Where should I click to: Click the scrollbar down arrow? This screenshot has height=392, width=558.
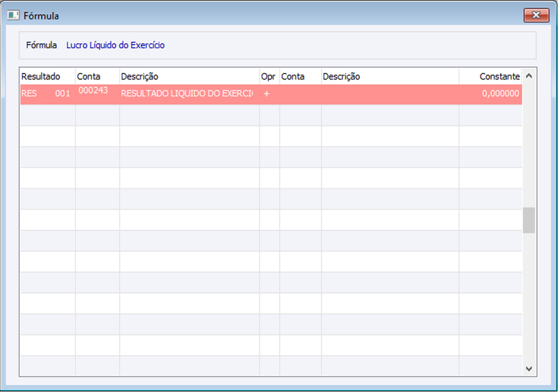click(x=529, y=368)
